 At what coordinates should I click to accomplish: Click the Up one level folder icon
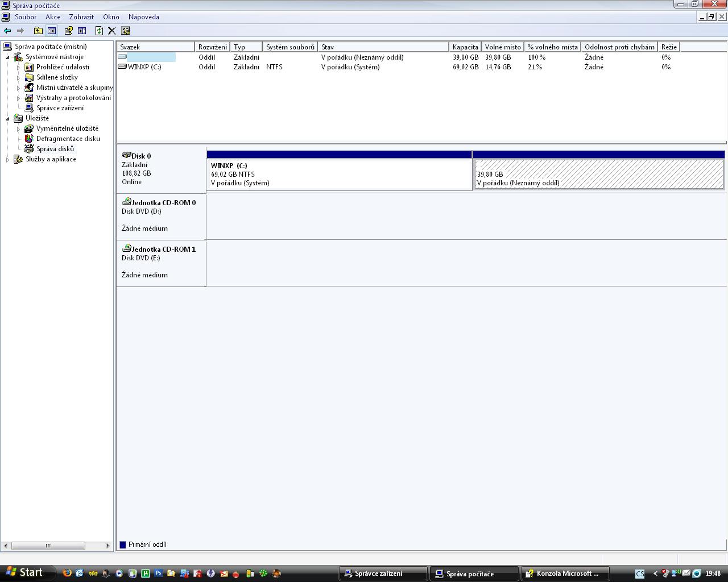38,31
